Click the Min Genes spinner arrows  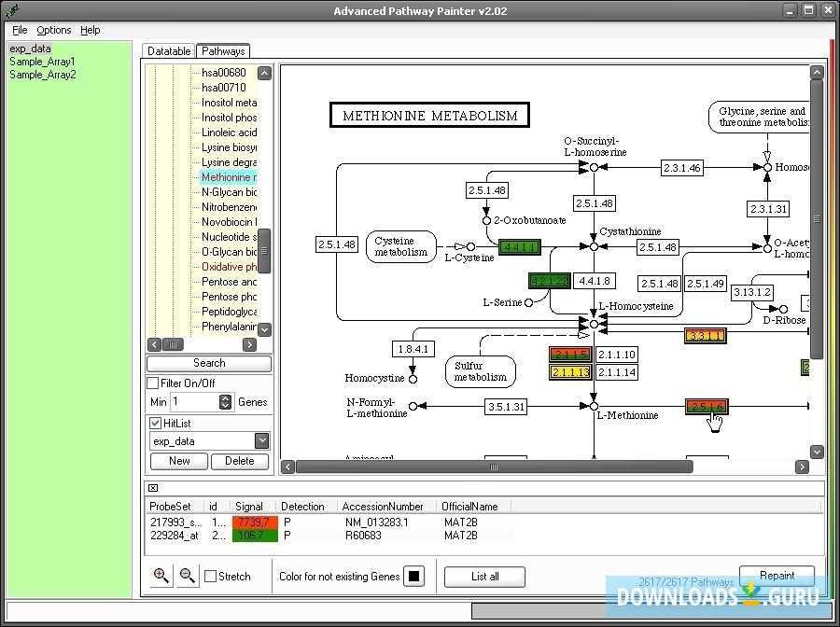point(226,401)
